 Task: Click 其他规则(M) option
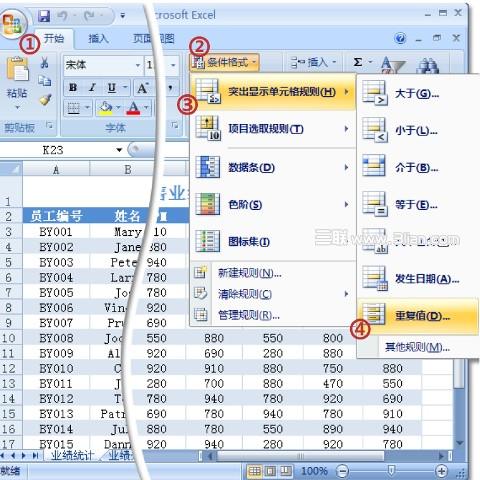pos(418,347)
